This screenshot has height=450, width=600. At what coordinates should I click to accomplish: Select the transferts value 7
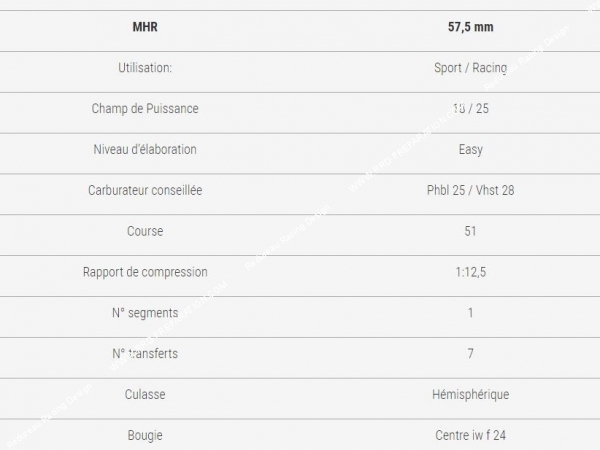[470, 354]
